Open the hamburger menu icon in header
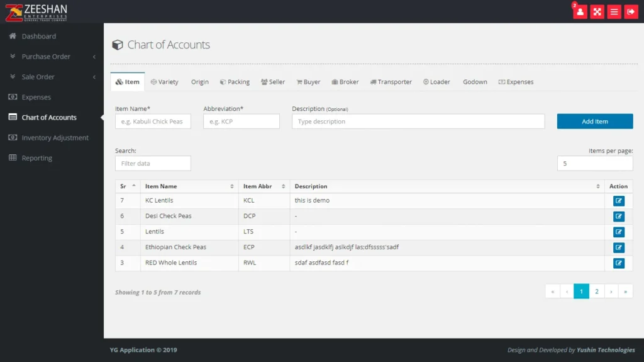Screen dimensions: 644x362 tap(614, 11)
